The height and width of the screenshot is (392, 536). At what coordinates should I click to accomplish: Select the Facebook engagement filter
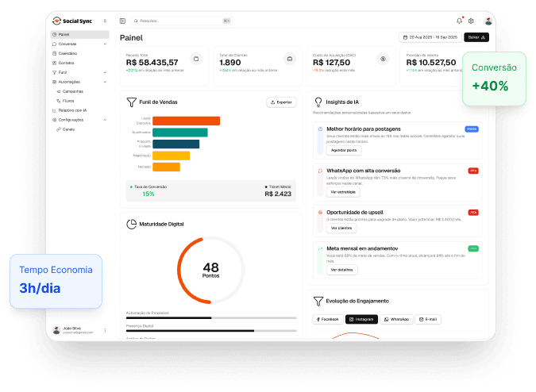tap(327, 319)
